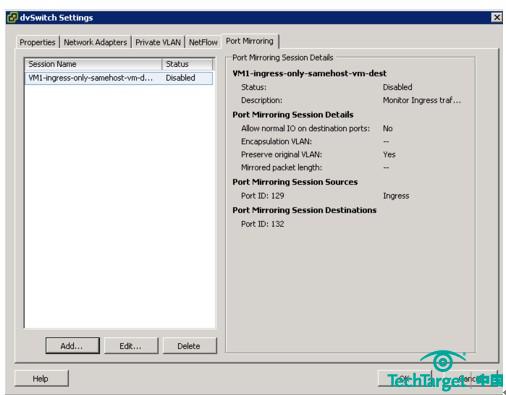Click the dvSwitch icon in title bar
The width and height of the screenshot is (506, 395).
coord(12,17)
